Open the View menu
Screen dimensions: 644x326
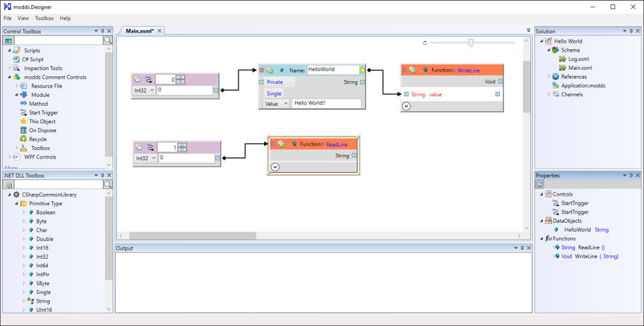click(23, 18)
